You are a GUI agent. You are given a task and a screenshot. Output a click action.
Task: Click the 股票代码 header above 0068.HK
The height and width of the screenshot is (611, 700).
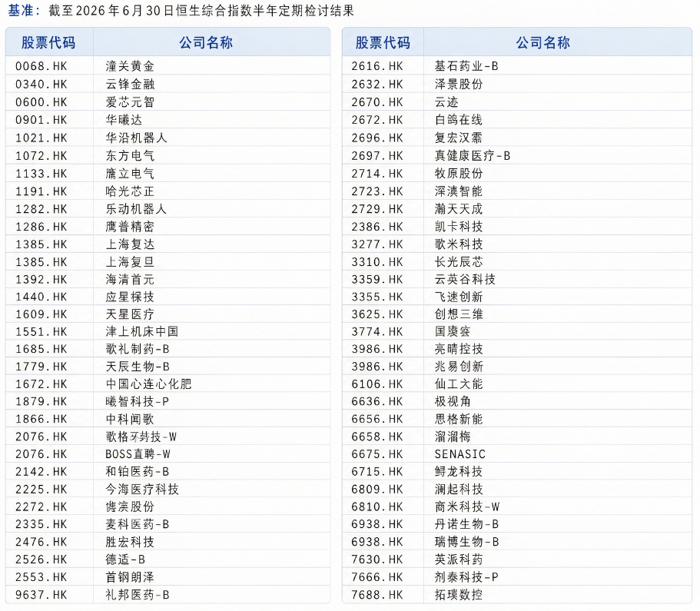[x=48, y=43]
